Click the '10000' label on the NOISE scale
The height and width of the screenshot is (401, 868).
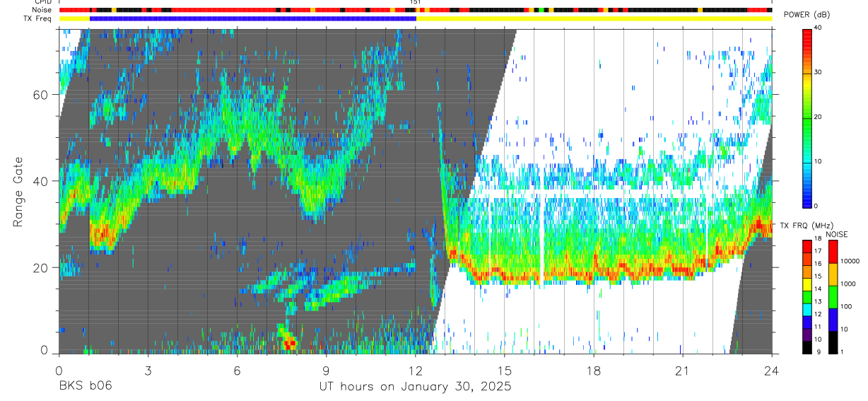850,261
